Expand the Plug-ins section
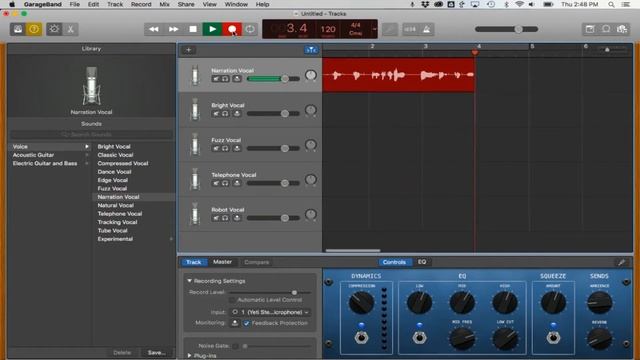640x360 pixels. coord(189,356)
